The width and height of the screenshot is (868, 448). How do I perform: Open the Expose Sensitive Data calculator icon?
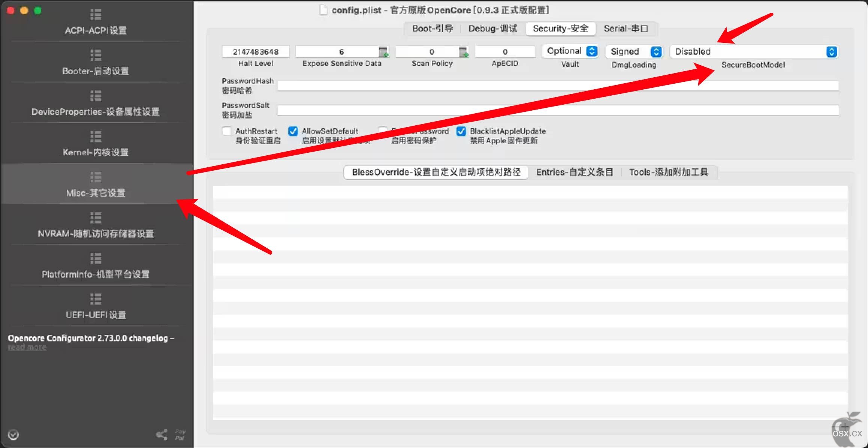coord(384,52)
